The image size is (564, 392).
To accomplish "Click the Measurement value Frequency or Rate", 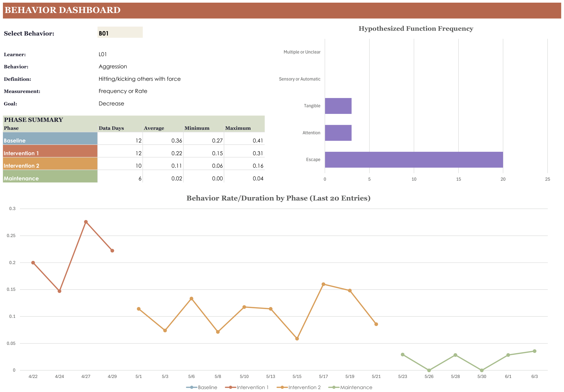I will click(123, 91).
